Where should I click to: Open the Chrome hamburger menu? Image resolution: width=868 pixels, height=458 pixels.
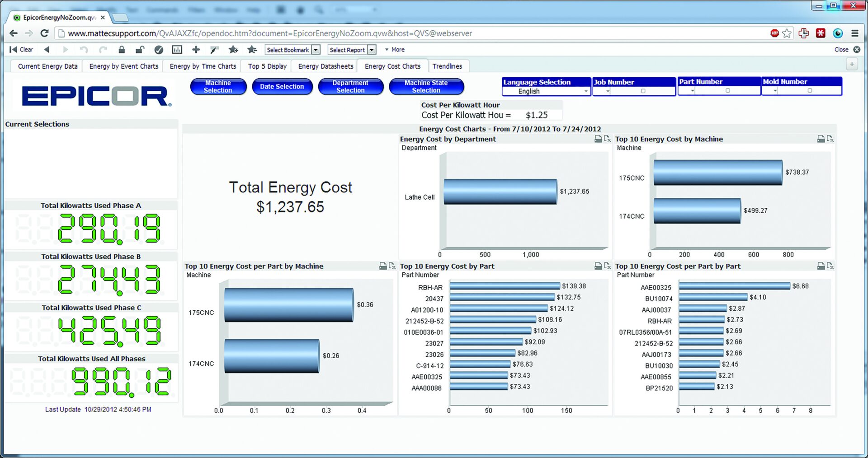click(854, 33)
